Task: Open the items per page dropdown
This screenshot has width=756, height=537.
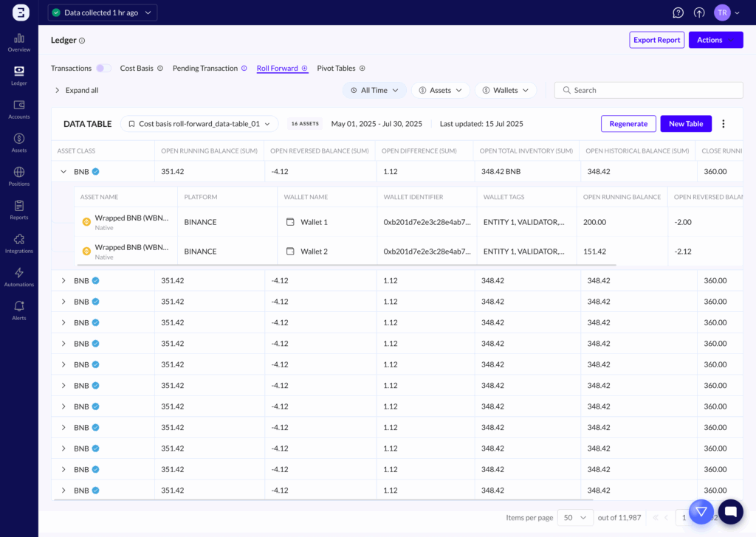Action: [575, 517]
